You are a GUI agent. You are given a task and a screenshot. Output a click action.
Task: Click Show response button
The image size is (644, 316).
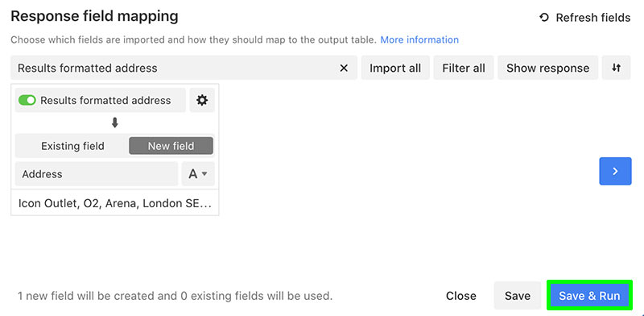click(548, 68)
